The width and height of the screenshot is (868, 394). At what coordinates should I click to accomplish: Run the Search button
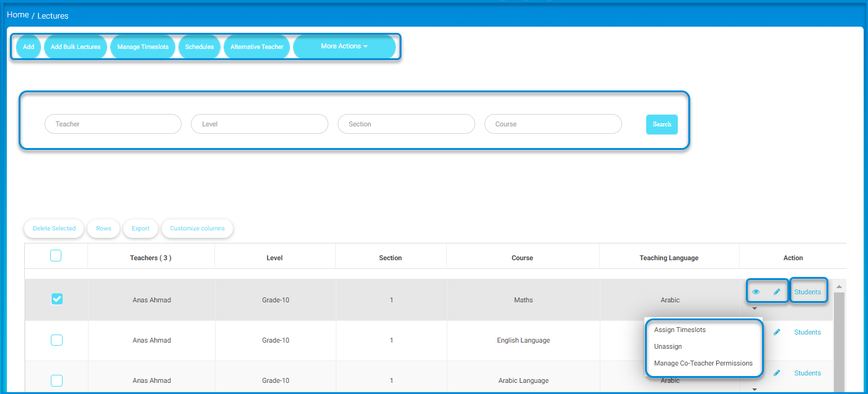point(662,125)
